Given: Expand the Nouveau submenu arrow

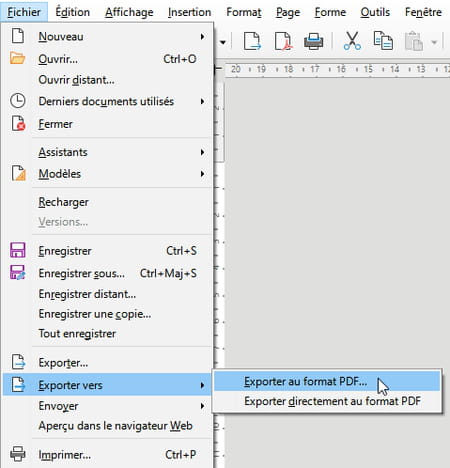Looking at the screenshot, I should (202, 36).
